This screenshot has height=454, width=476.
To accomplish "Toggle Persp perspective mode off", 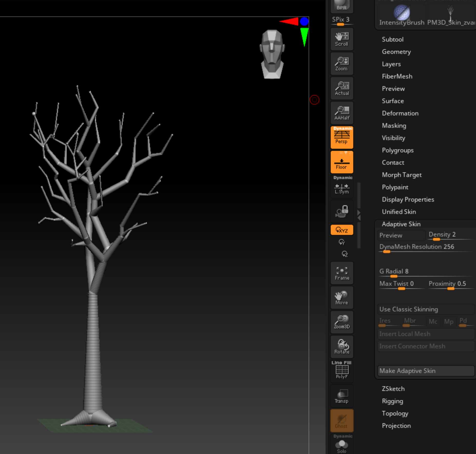I will point(342,137).
